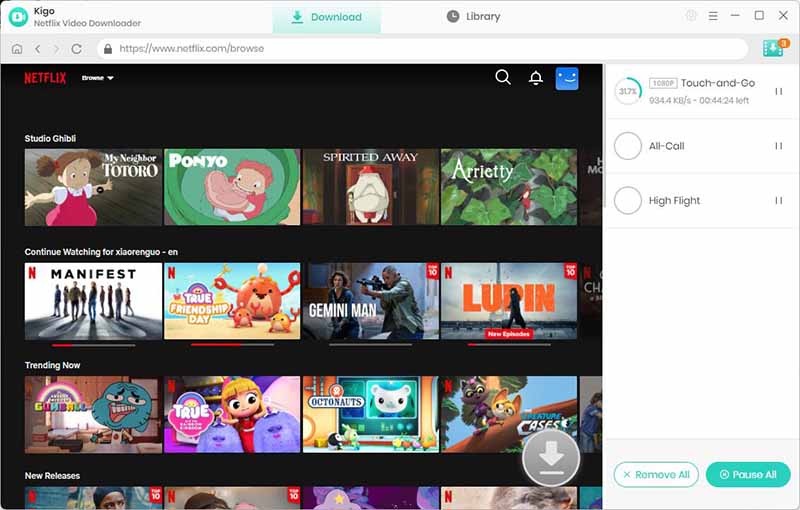Open the Octonauts thumbnail

pyautogui.click(x=370, y=415)
